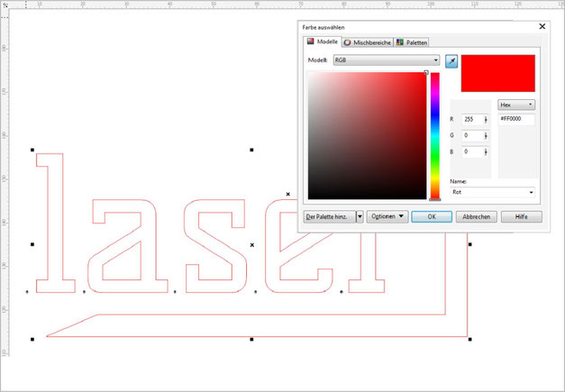The height and width of the screenshot is (392, 565).
Task: Expand the Modell RGB dropdown
Action: [x=387, y=60]
